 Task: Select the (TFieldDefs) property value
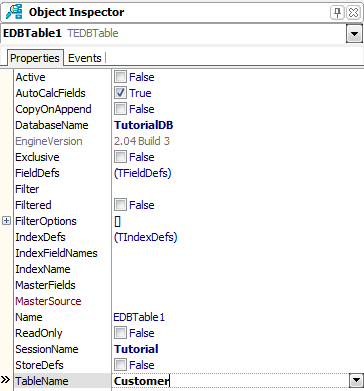[x=143, y=173]
